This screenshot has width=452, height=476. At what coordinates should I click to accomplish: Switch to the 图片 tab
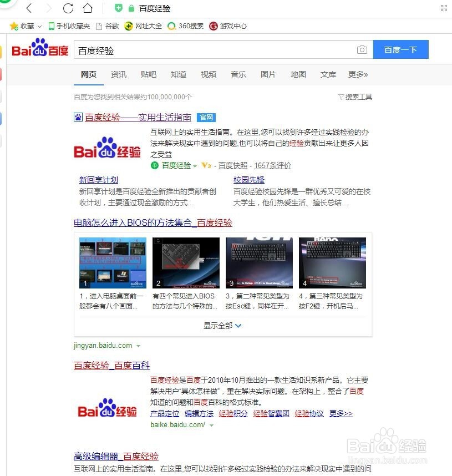[x=268, y=74]
